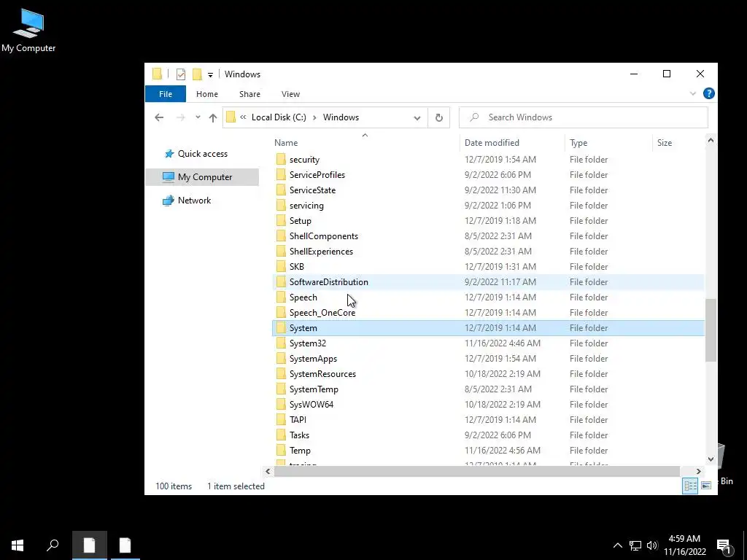The image size is (747, 560).
Task: Click the SysWOW64 folder name
Action: pos(311,404)
